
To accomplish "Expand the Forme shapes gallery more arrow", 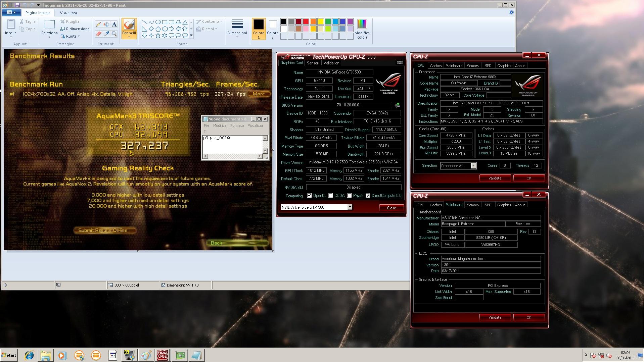I will (191, 35).
